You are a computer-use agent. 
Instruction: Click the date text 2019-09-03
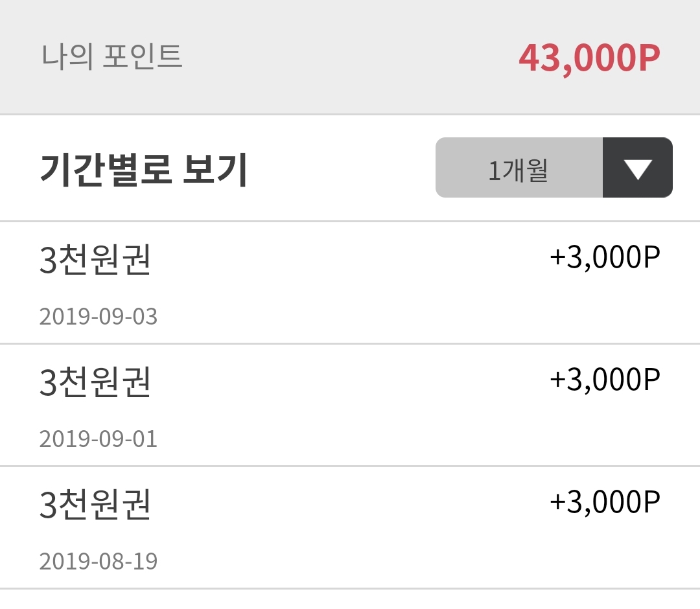99,317
